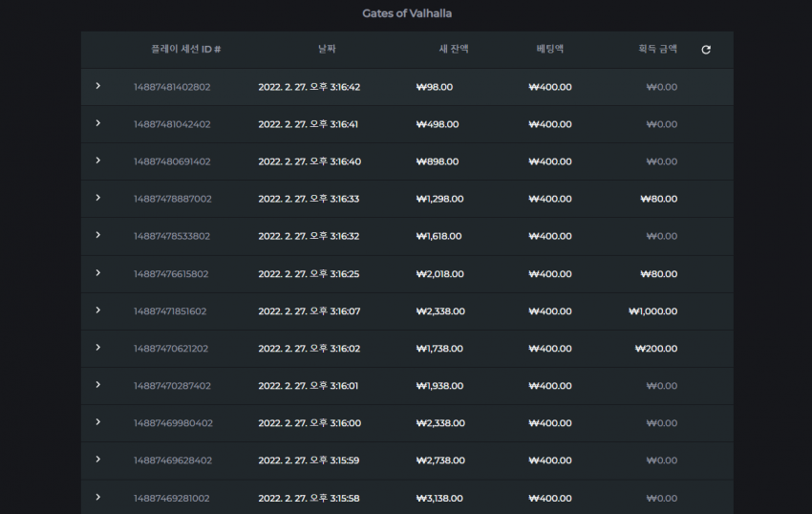Click the date ending 오후 3:16:00
The height and width of the screenshot is (514, 812).
coord(310,423)
